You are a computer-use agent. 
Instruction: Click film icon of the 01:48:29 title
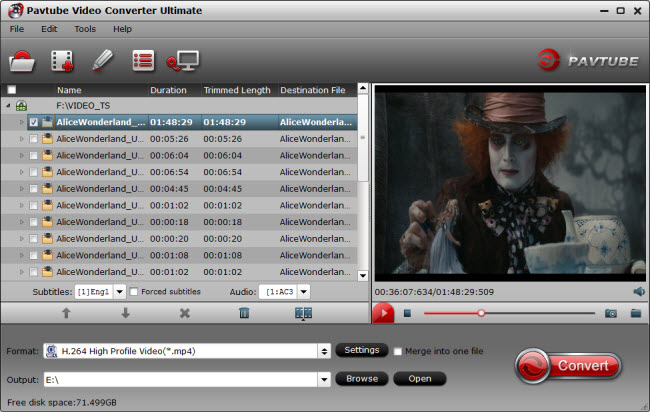click(47, 122)
